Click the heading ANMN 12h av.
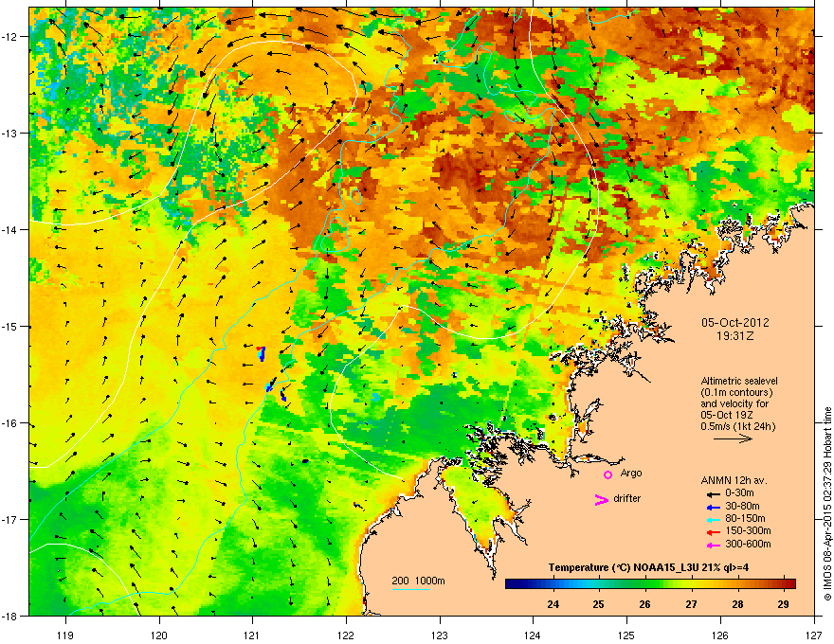The height and width of the screenshot is (644, 834). tap(734, 480)
